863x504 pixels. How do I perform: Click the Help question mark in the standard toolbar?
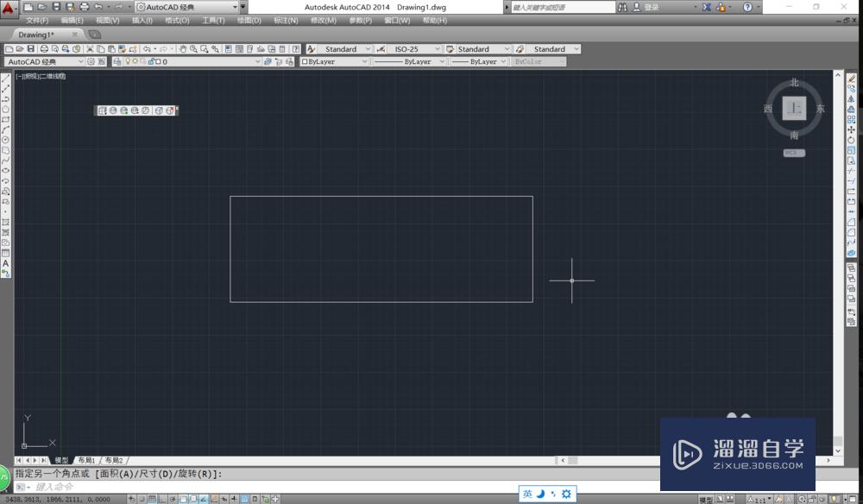pyautogui.click(x=295, y=49)
